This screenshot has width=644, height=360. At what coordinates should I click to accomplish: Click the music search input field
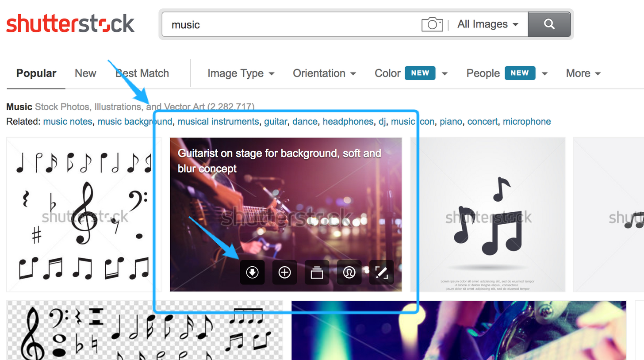click(292, 24)
